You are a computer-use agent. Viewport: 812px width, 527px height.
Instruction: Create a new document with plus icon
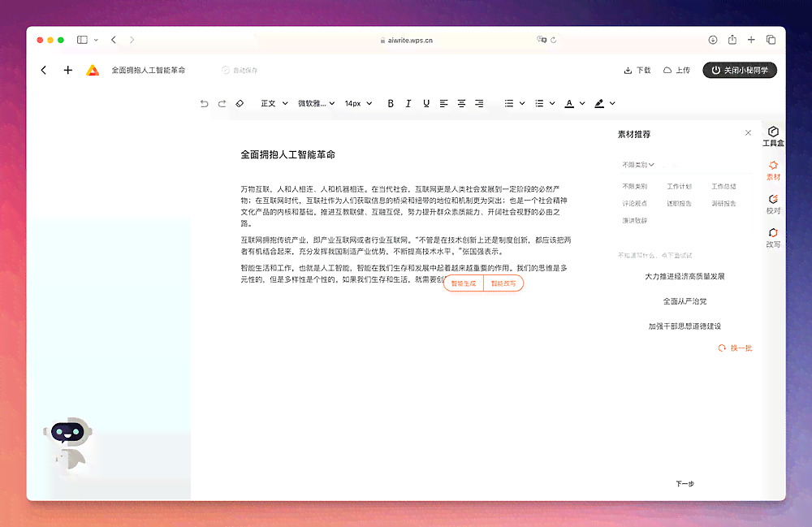[x=68, y=70]
